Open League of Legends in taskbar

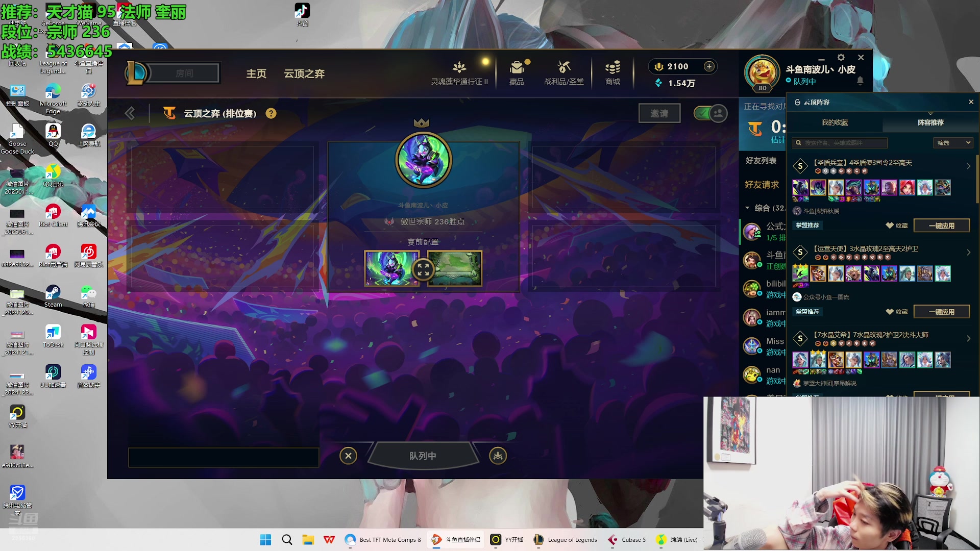[x=565, y=540]
